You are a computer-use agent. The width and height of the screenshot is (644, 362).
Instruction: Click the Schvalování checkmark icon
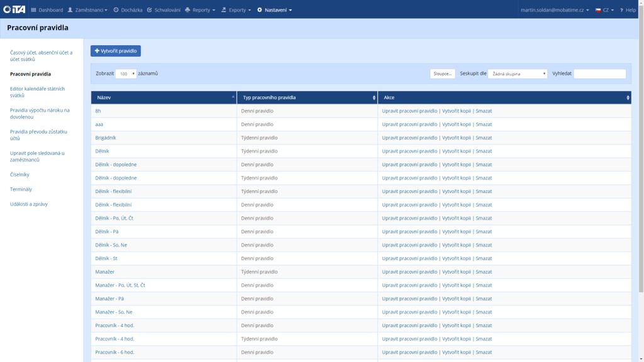[x=150, y=10]
